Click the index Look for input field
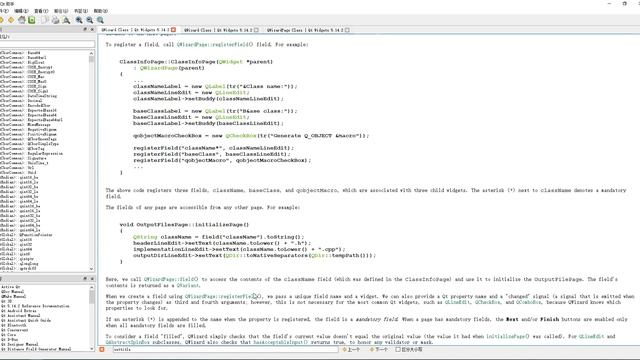Screen dimensions: 640x360 point(47,44)
